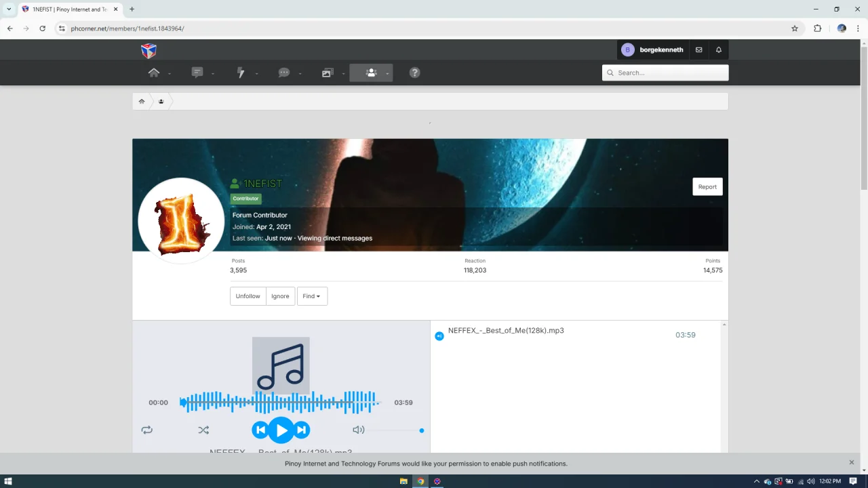The image size is (868, 488).
Task: Click the 1NEFIST username heading
Action: (x=262, y=184)
